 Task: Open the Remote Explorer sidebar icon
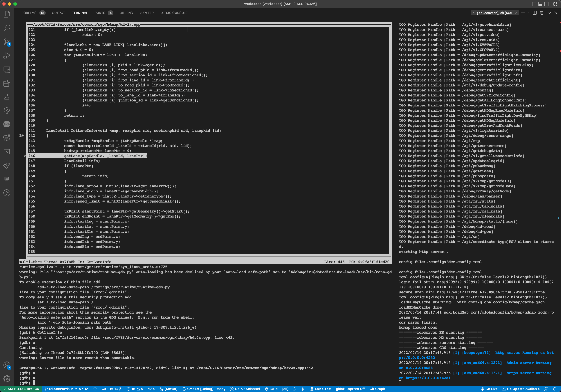click(x=7, y=69)
